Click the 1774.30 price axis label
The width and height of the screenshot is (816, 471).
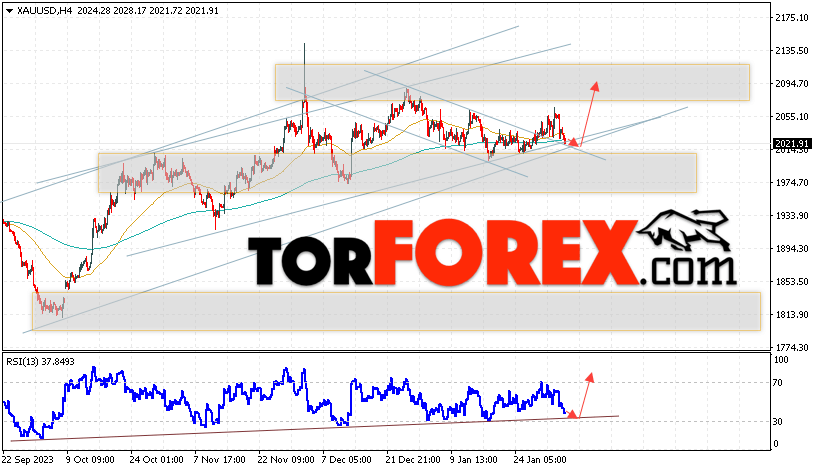[x=792, y=348]
